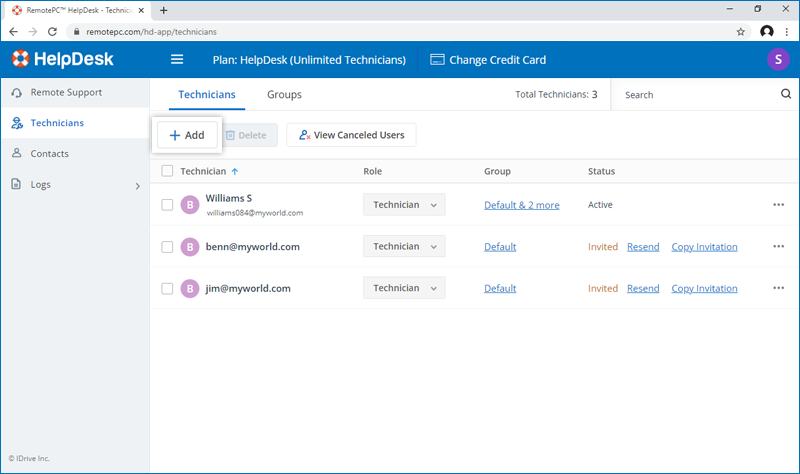This screenshot has height=474, width=800.
Task: Open more options for jim@myworld.com
Action: 778,288
